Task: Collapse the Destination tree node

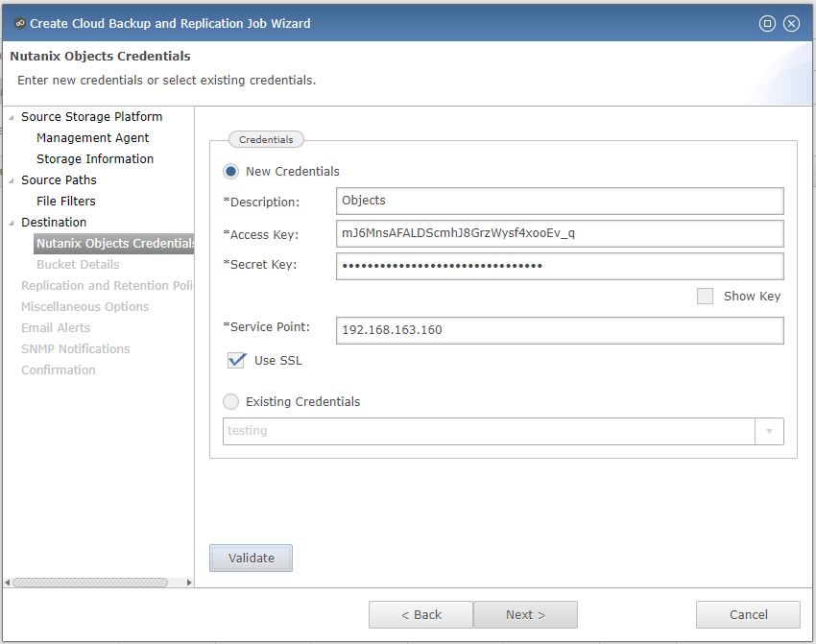Action: [x=12, y=224]
